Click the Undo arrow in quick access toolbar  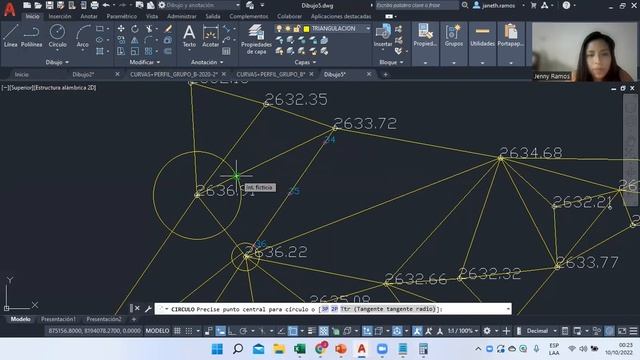(x=106, y=5)
